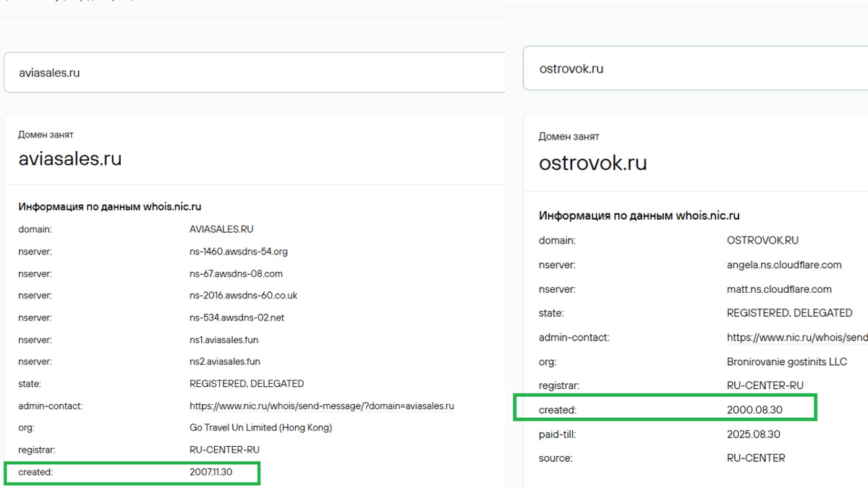Click the ostrovok 'org:' field label

(548, 361)
